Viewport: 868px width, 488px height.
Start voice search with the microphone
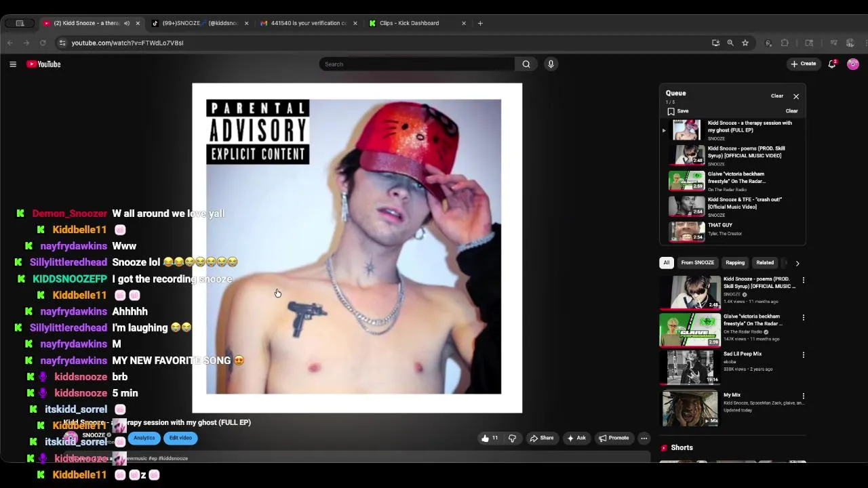coord(551,64)
